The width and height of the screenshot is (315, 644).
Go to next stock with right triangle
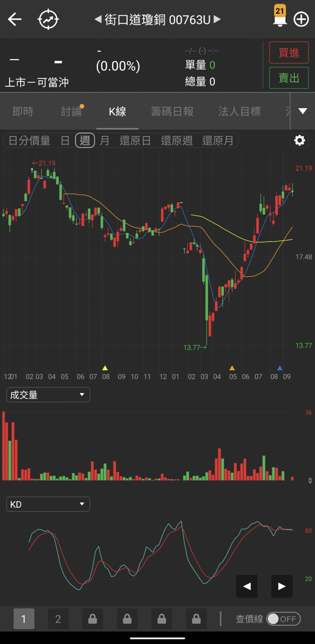click(217, 19)
